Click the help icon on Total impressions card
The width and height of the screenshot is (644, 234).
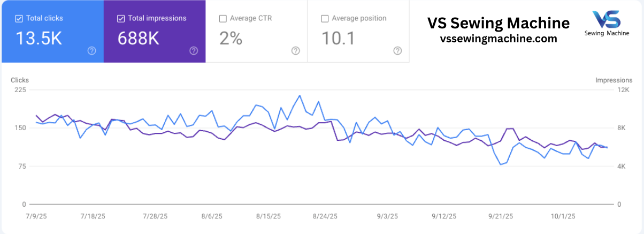tap(194, 50)
